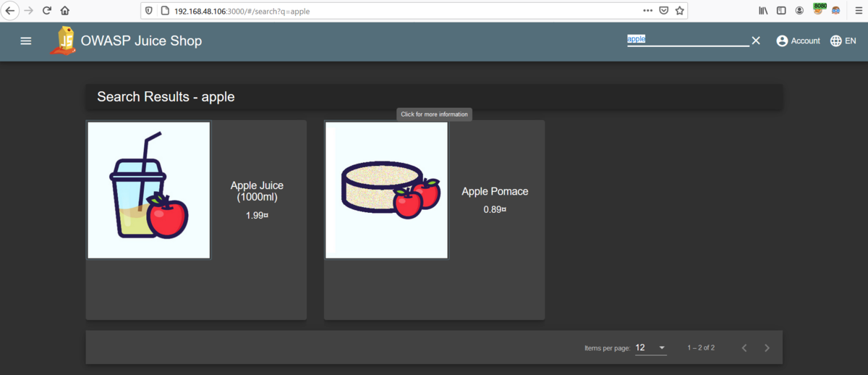868x375 pixels.
Task: Open the hamburger side menu
Action: [26, 41]
